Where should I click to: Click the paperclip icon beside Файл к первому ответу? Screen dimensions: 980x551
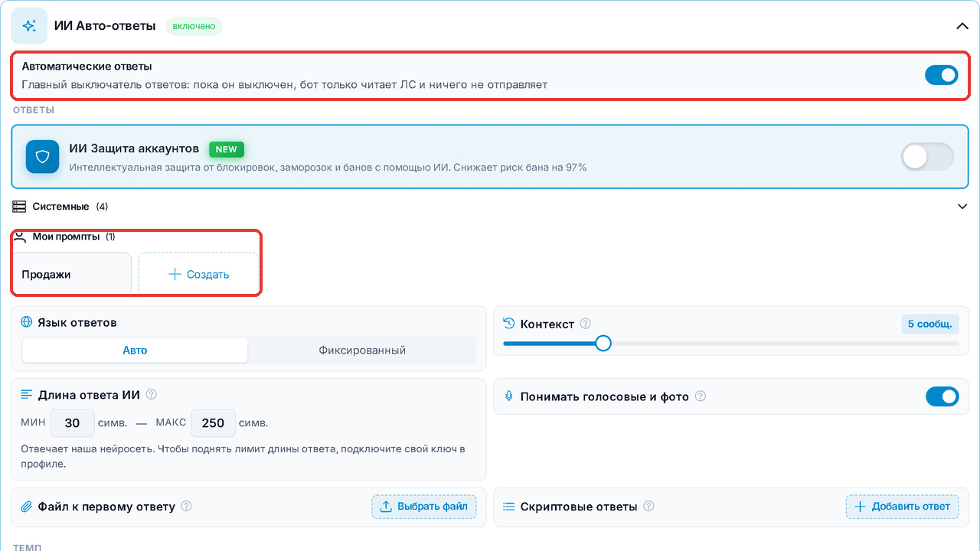coord(27,507)
